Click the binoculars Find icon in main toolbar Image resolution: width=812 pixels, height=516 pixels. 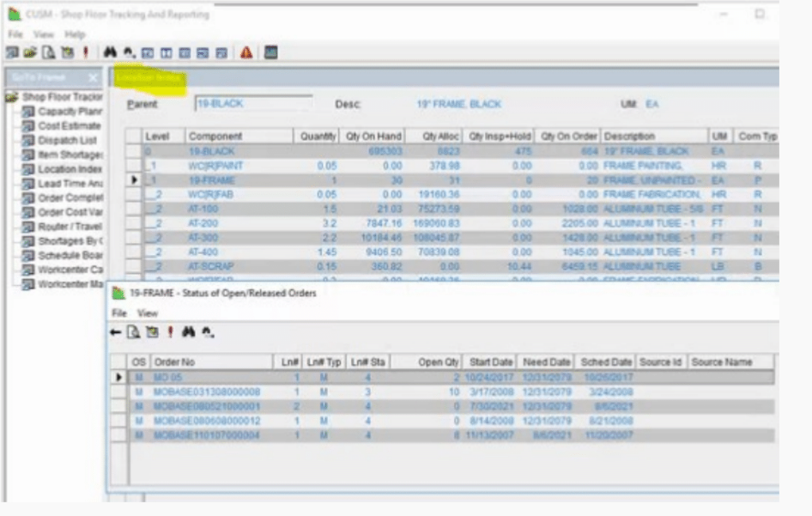[110, 52]
